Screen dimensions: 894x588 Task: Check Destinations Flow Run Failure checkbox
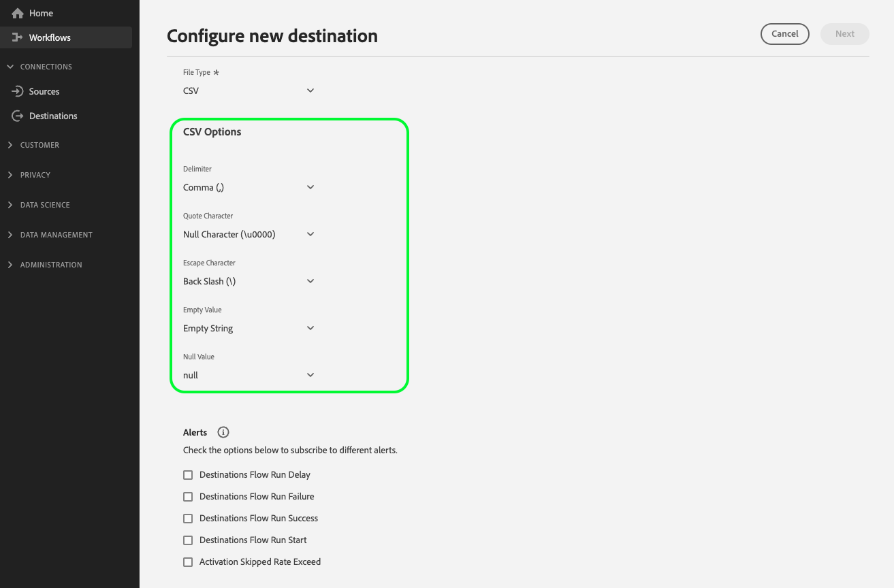(188, 497)
